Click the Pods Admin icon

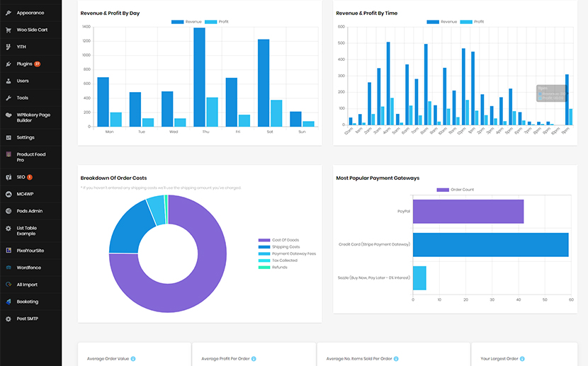pos(9,211)
